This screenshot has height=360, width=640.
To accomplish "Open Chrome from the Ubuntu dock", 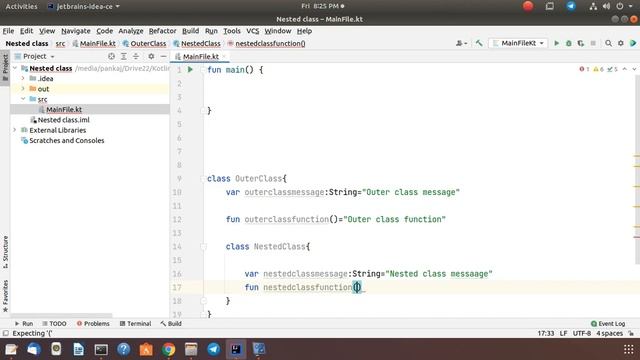I will click(168, 349).
